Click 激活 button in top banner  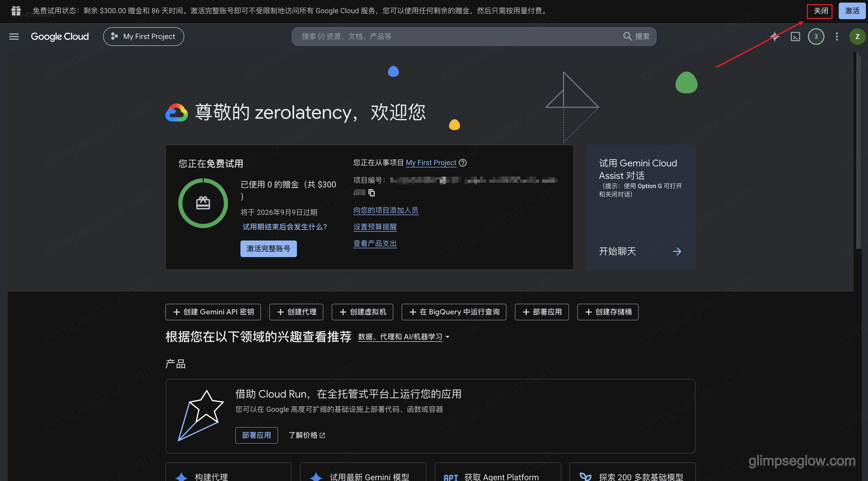pos(852,11)
